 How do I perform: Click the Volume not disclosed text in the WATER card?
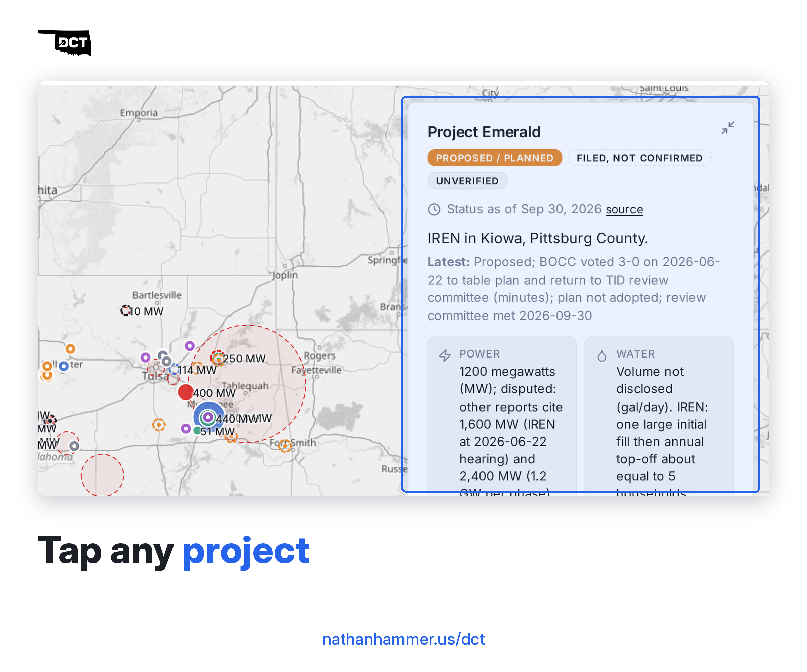pos(650,380)
